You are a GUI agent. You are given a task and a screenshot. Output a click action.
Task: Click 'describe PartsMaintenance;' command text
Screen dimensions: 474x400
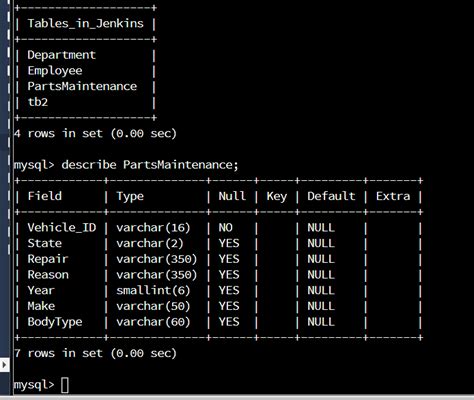[x=150, y=165]
